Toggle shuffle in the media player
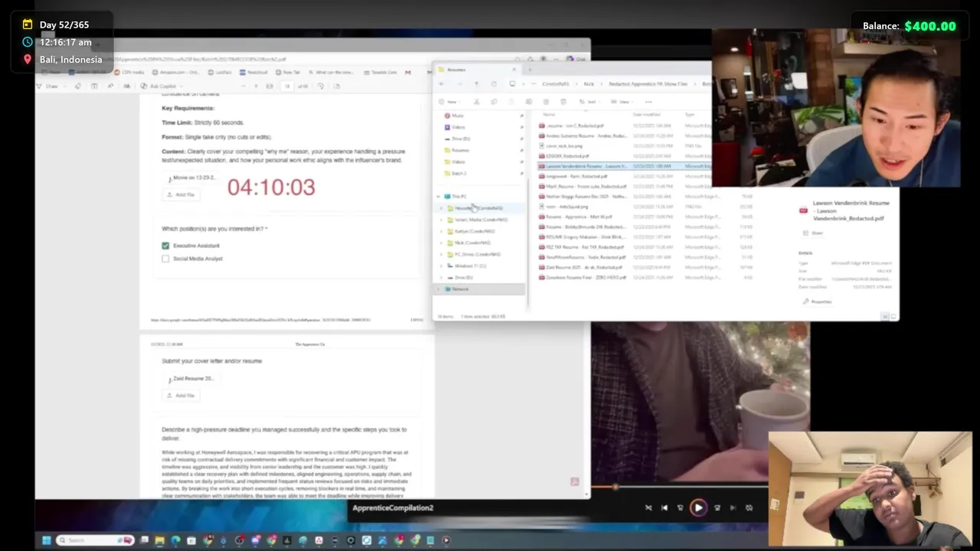The height and width of the screenshot is (551, 980). tap(648, 507)
